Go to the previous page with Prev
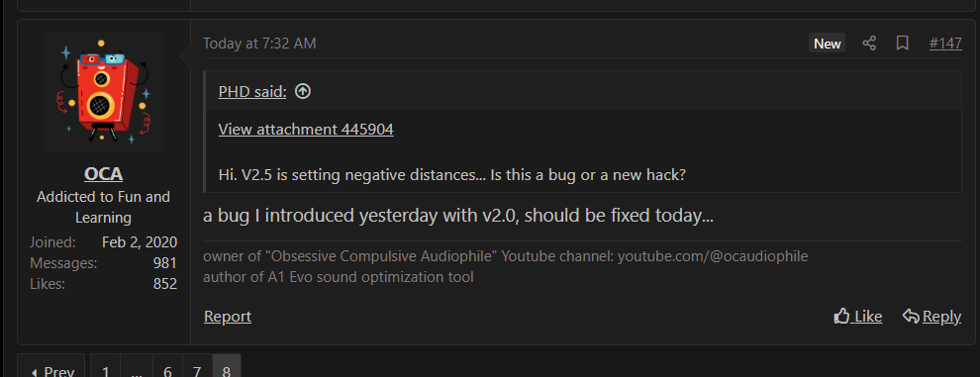Viewport: 980px width, 377px height. coord(51,369)
